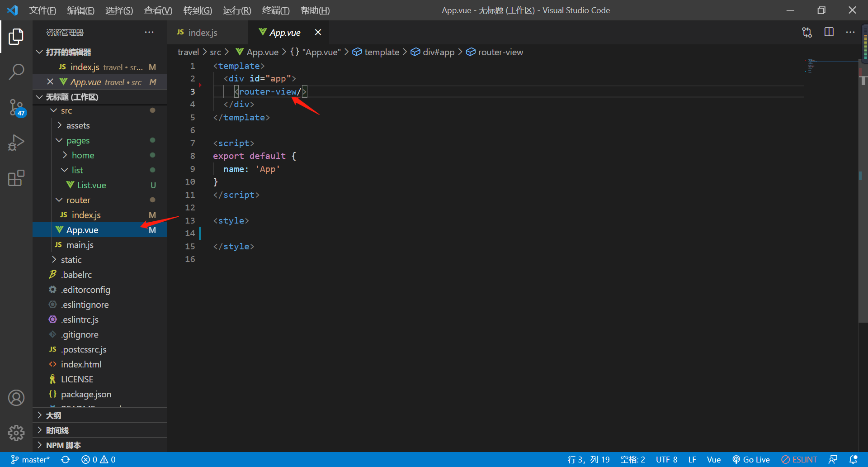Collapse the 打开的编辑器 section
Viewport: 868px width, 467px height.
99,52
